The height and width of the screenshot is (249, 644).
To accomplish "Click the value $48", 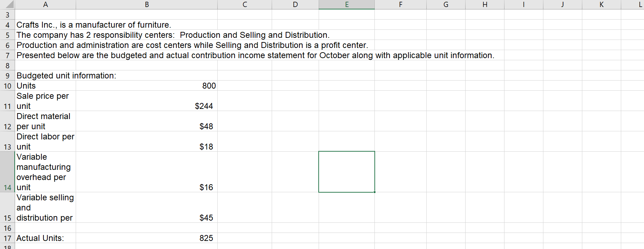I will 206,126.
